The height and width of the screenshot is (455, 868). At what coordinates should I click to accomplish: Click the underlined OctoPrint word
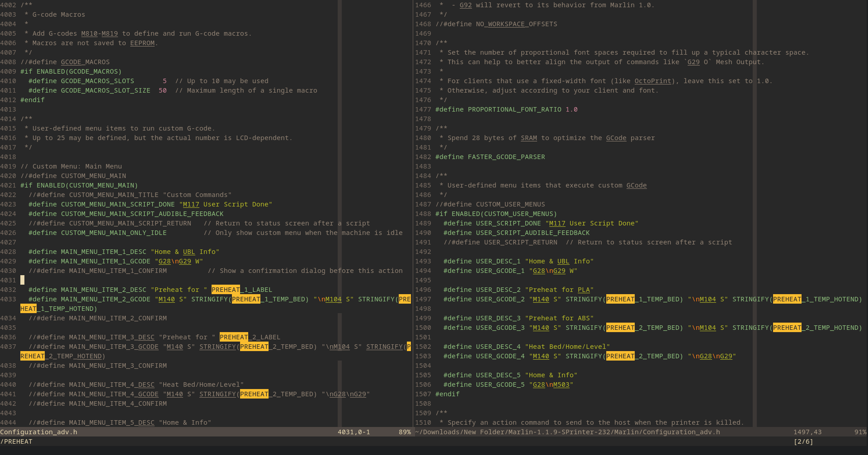point(652,81)
